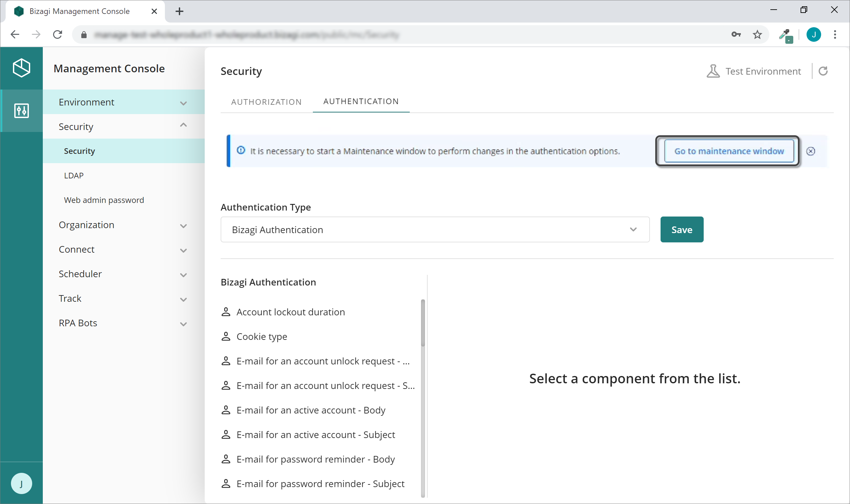The width and height of the screenshot is (850, 504).
Task: Open a new browser tab with plus
Action: (x=179, y=11)
